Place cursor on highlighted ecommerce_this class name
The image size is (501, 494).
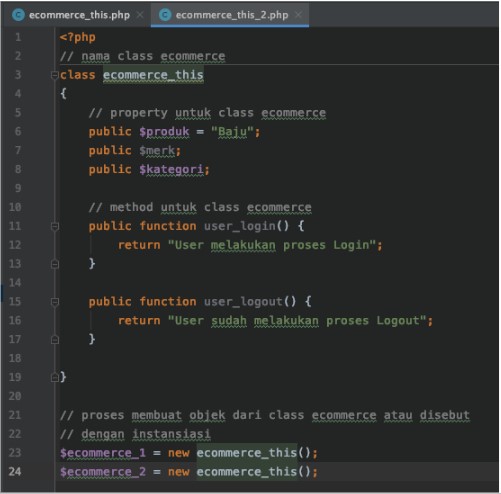153,75
